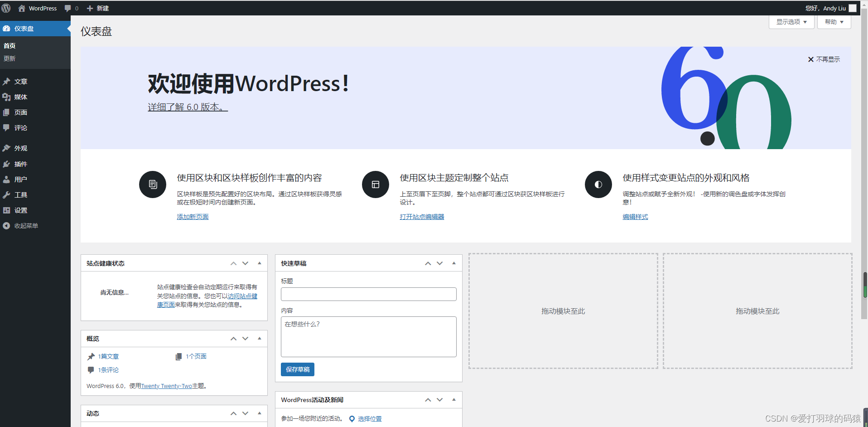Image resolution: width=868 pixels, height=427 pixels.
Task: Focus the 内容 textarea 在想些什么?
Action: tap(369, 337)
